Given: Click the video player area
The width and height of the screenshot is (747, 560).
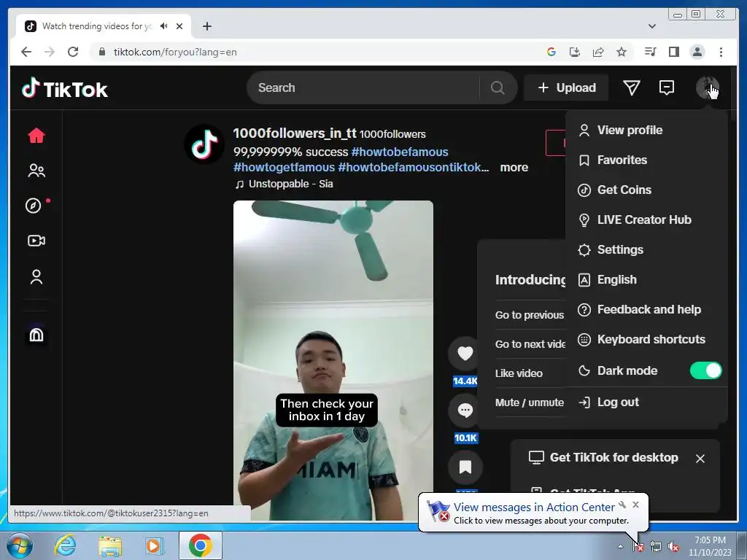Looking at the screenshot, I should pos(333,360).
